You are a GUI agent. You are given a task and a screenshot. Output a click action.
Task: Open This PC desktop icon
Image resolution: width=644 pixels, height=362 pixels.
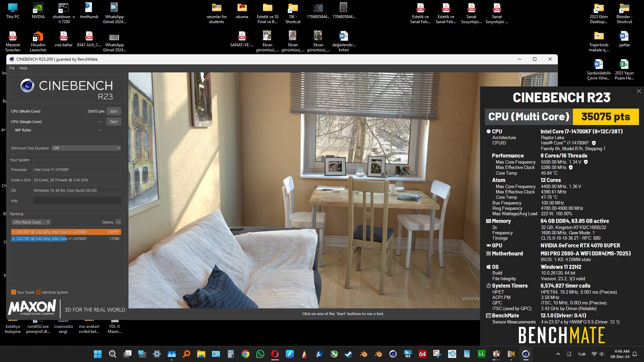click(13, 11)
